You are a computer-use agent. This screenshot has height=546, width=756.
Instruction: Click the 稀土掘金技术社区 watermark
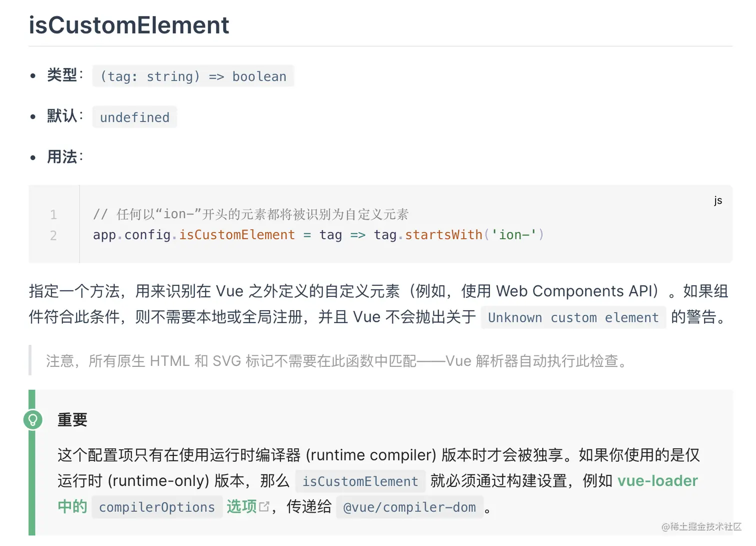[x=701, y=526]
